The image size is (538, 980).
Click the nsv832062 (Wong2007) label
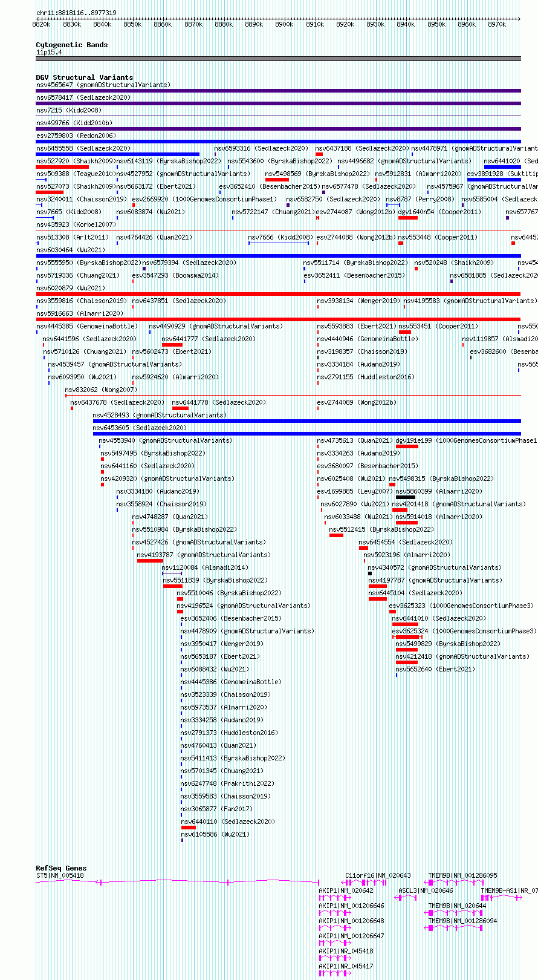coord(101,390)
